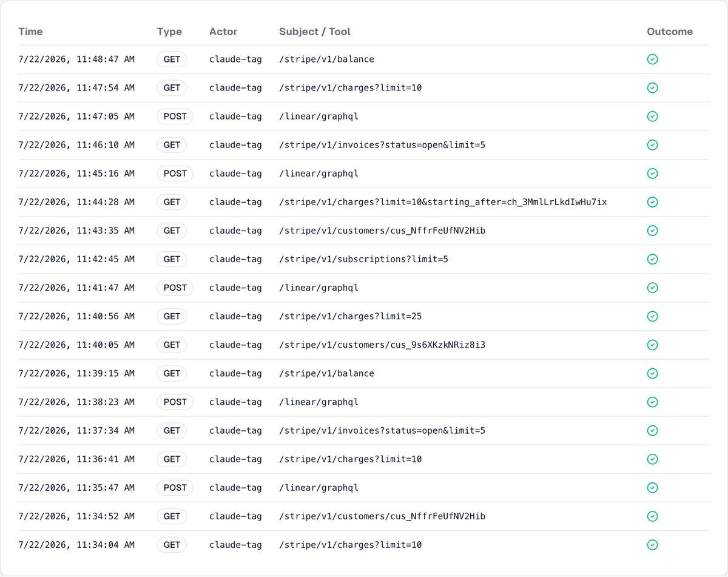
Task: Click the outcome checkmark for the subscriptions?limit=5 row
Action: click(653, 259)
